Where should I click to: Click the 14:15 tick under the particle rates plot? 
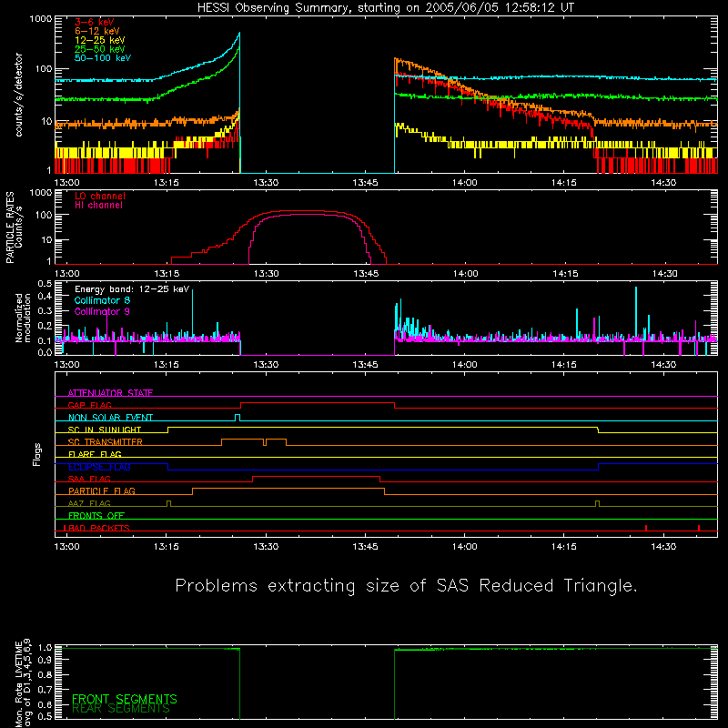[565, 274]
